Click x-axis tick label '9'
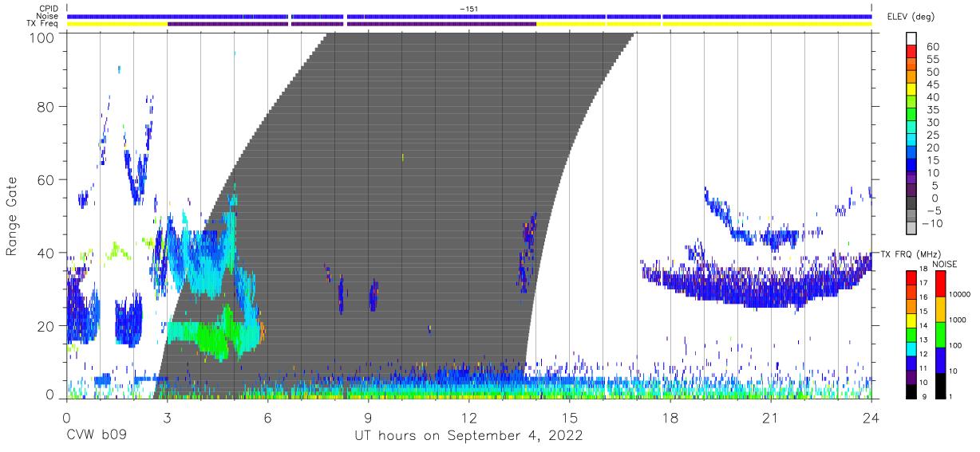The height and width of the screenshot is (452, 980). [x=368, y=417]
